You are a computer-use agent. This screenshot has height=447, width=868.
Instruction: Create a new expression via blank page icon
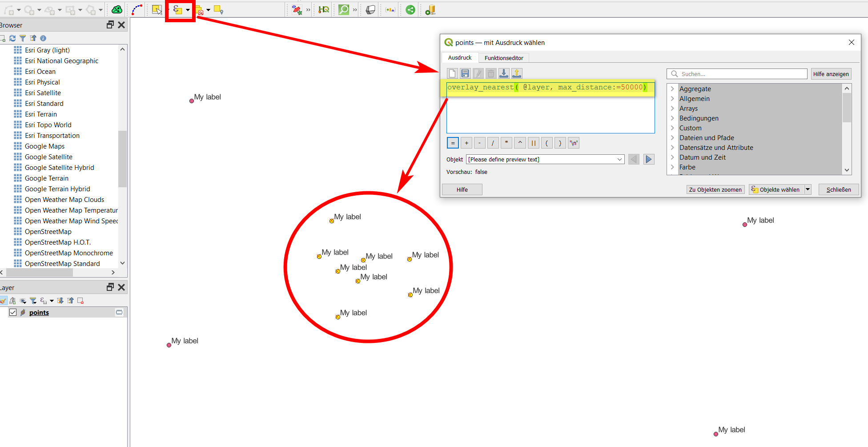(x=452, y=73)
